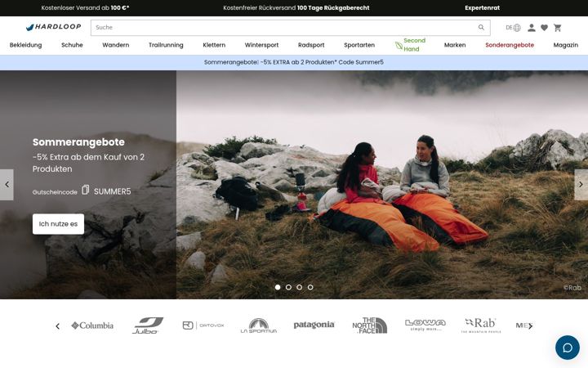Image resolution: width=588 pixels, height=368 pixels.
Task: Open the Ortovox brand logo
Action: coord(203,325)
